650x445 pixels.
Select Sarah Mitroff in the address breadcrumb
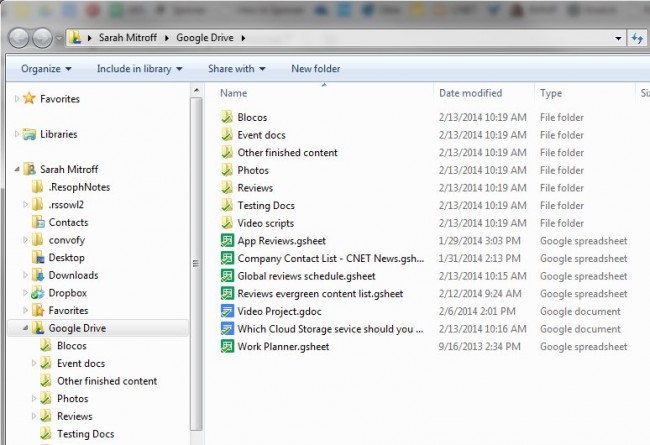click(128, 38)
